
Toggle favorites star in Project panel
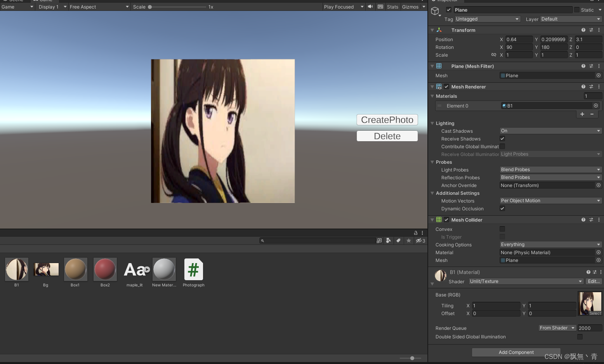click(x=409, y=241)
